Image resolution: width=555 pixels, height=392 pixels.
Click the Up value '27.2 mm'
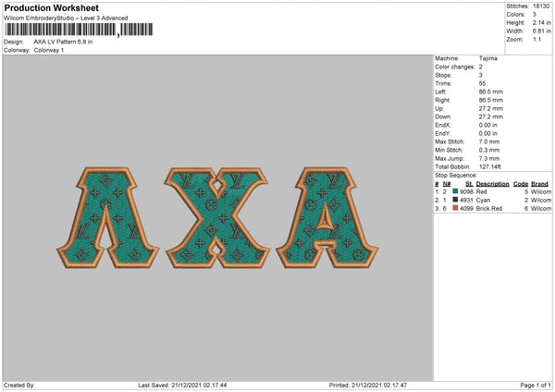click(x=490, y=108)
